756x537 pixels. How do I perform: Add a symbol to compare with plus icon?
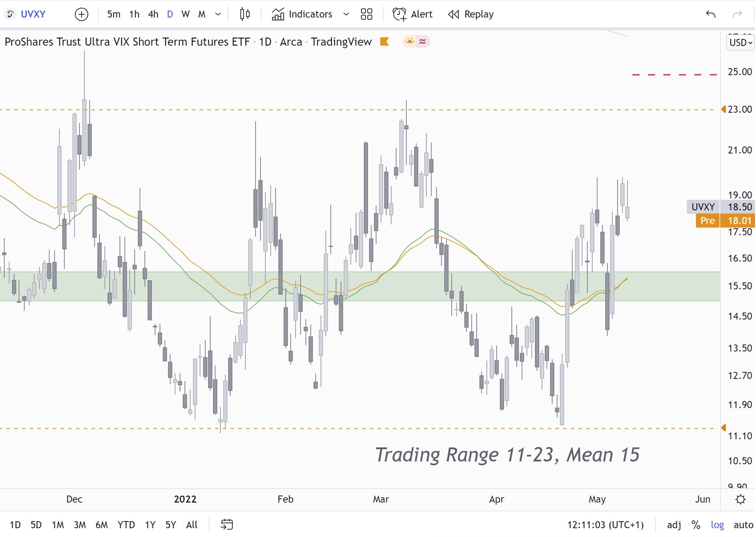point(81,14)
